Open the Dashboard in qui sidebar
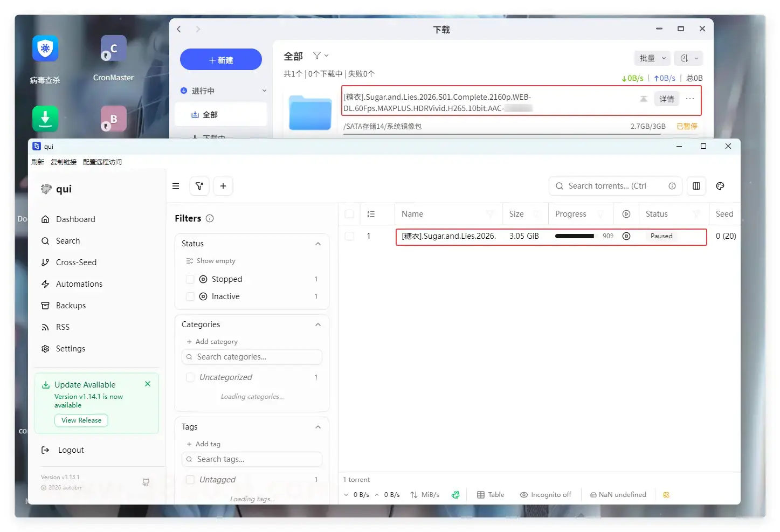 [x=75, y=219]
